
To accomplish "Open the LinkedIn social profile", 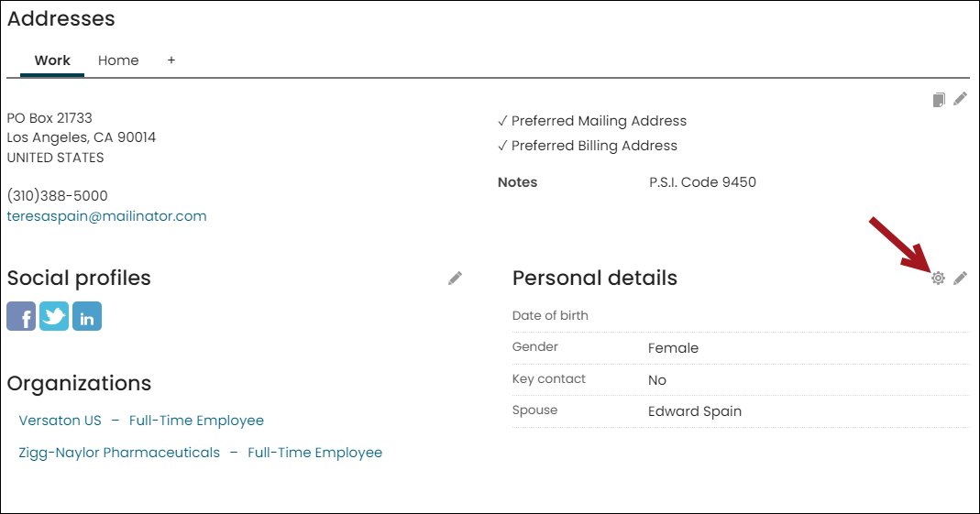I will [87, 316].
